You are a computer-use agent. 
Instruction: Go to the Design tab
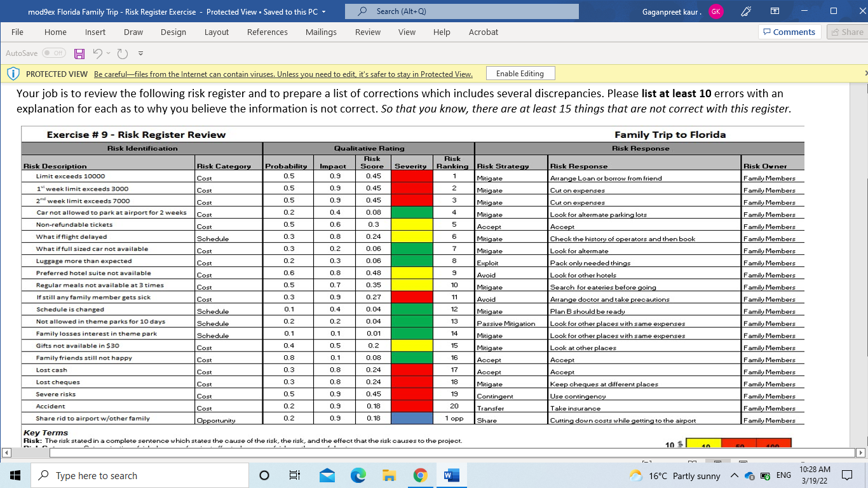click(173, 32)
